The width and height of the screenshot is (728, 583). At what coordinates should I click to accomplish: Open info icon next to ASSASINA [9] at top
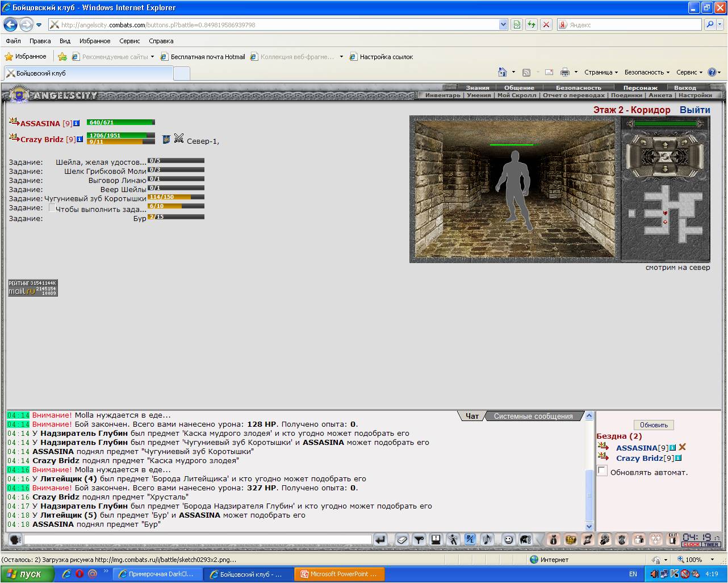tap(77, 123)
